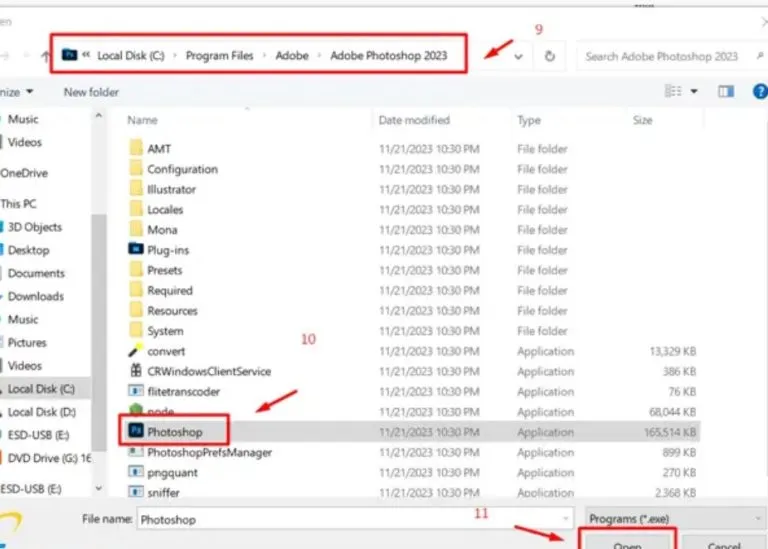Click the Locales folder icon
This screenshot has height=549, width=768.
[x=136, y=209]
